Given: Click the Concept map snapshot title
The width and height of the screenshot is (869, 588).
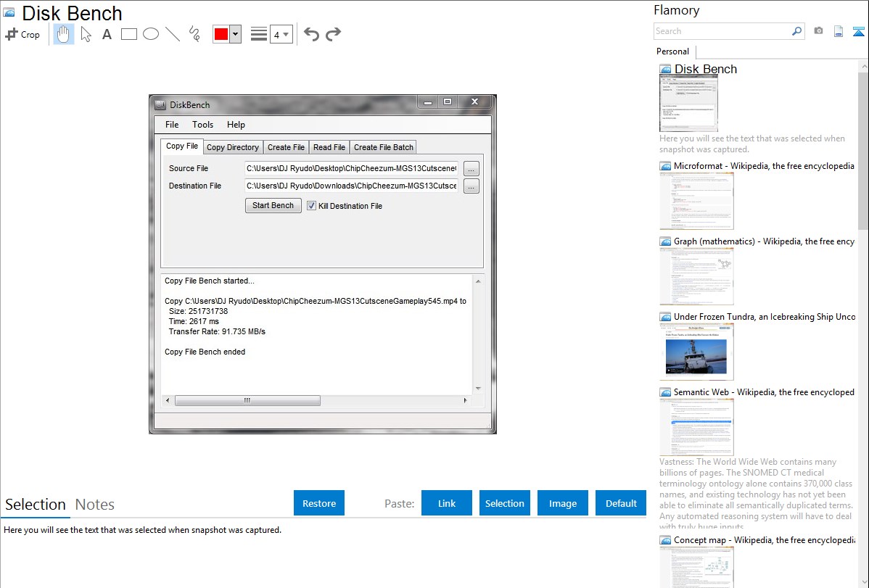Looking at the screenshot, I should point(764,539).
